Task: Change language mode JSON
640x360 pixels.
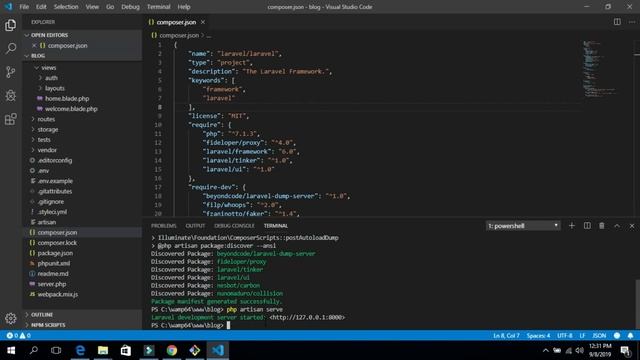Action: (599, 336)
